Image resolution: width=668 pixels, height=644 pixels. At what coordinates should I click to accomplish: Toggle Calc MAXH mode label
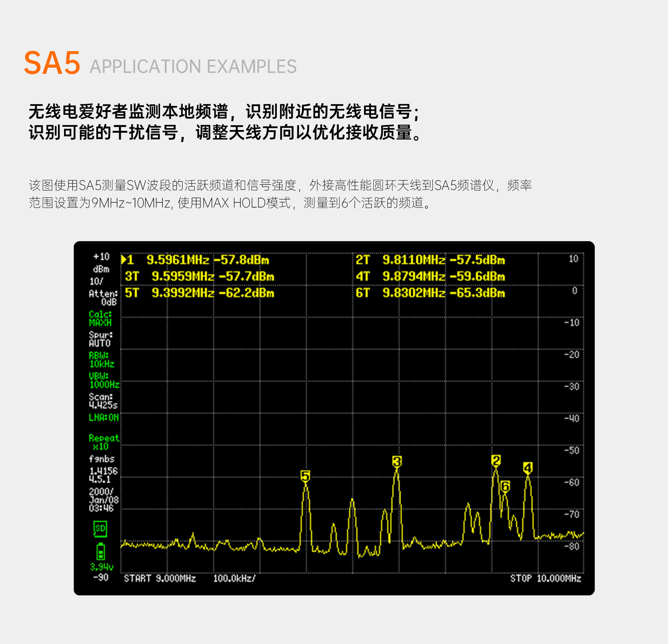pos(100,318)
